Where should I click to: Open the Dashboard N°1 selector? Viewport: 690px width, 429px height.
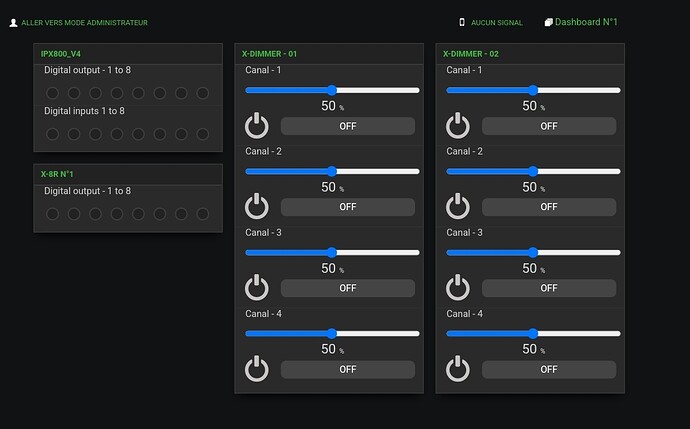[586, 22]
